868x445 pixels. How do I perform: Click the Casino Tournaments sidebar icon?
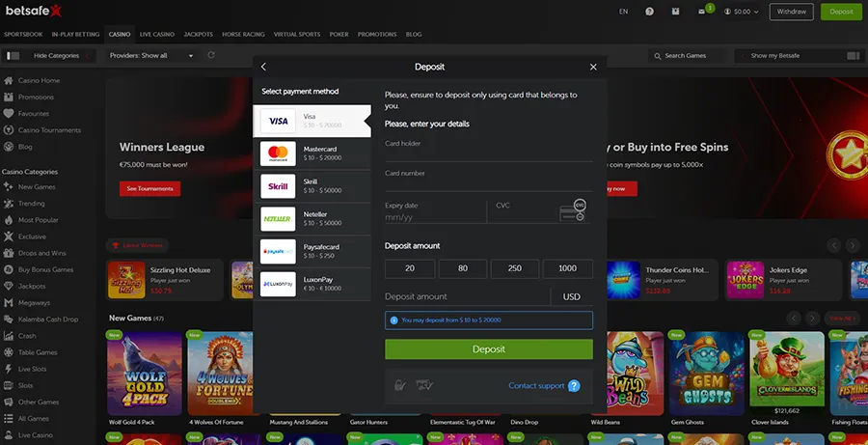pos(9,130)
